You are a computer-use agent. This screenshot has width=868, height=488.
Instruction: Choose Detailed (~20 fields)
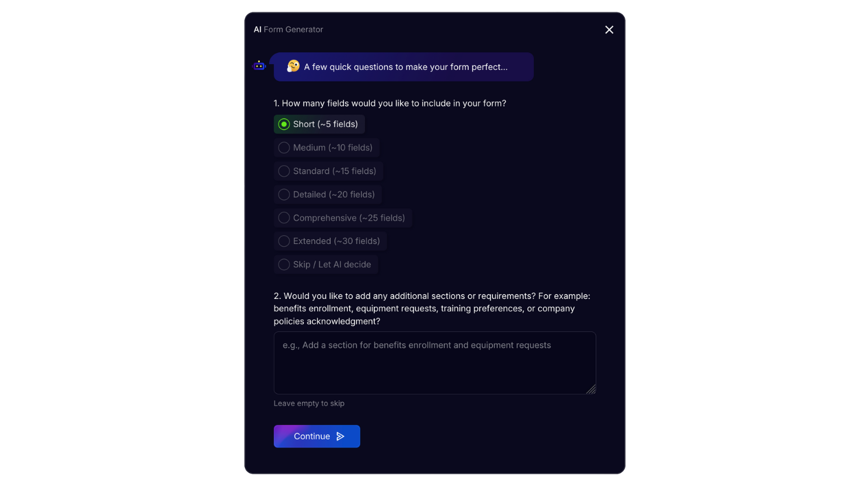328,194
